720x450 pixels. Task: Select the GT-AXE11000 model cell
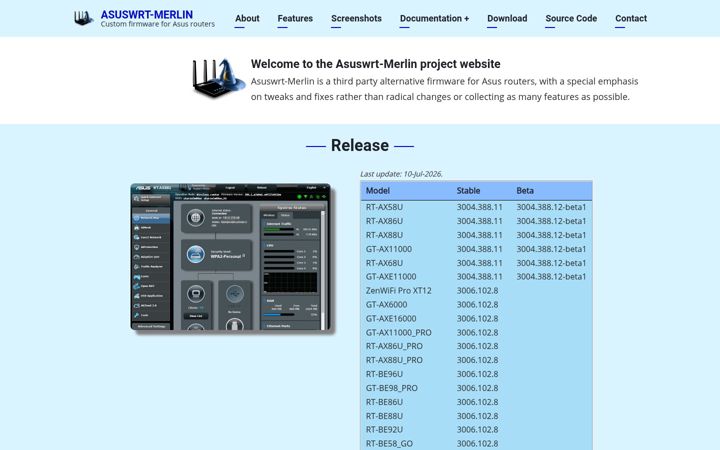tap(391, 276)
